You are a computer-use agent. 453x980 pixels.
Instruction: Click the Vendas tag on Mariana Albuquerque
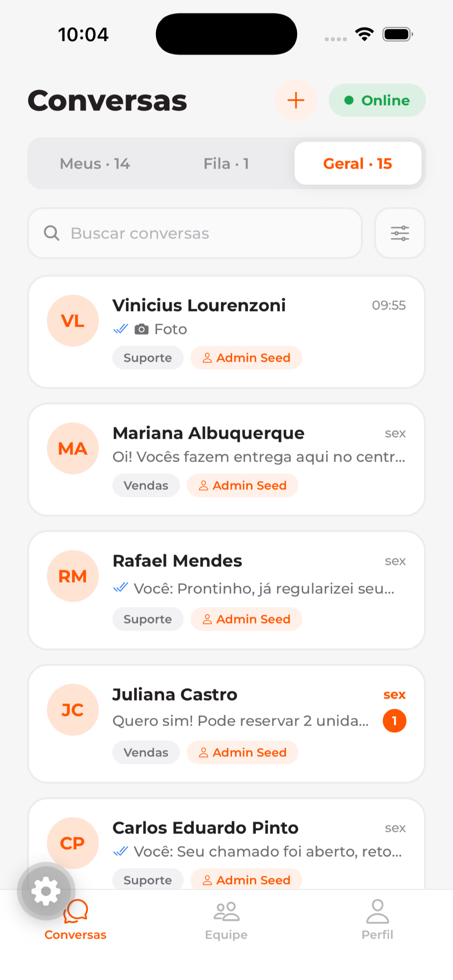(x=146, y=485)
